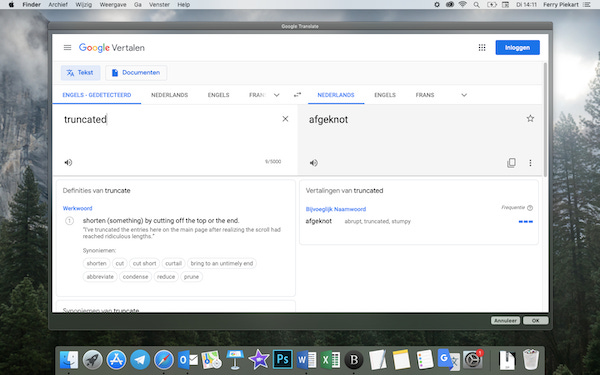Open the hamburger main menu in Google Vertalen
Screen dimensions: 600x375
pyautogui.click(x=67, y=47)
